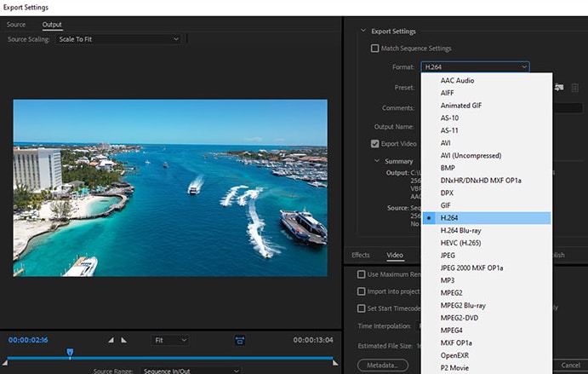Click the current timecode 00:00:02:16
The height and width of the screenshot is (374, 588).
point(28,340)
